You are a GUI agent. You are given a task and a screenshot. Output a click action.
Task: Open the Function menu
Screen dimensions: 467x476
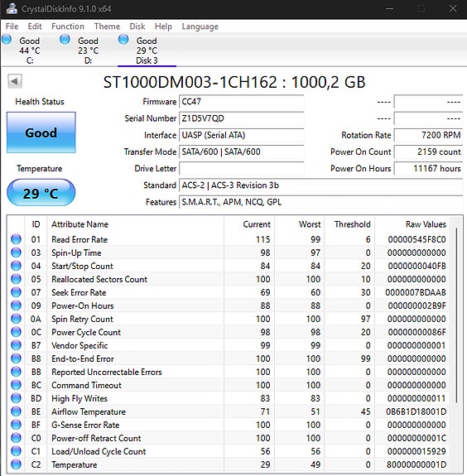tap(68, 26)
